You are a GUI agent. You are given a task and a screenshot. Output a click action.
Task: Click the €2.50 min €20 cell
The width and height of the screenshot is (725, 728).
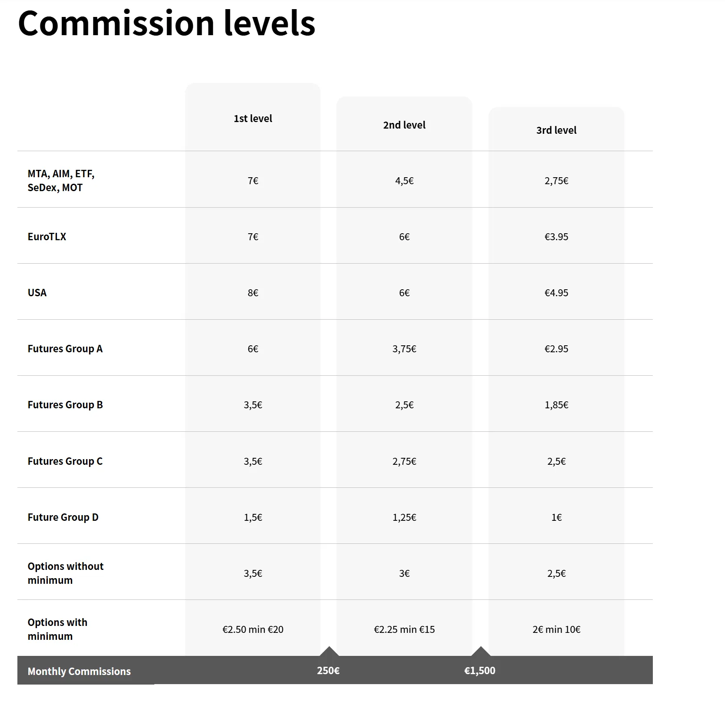click(253, 629)
